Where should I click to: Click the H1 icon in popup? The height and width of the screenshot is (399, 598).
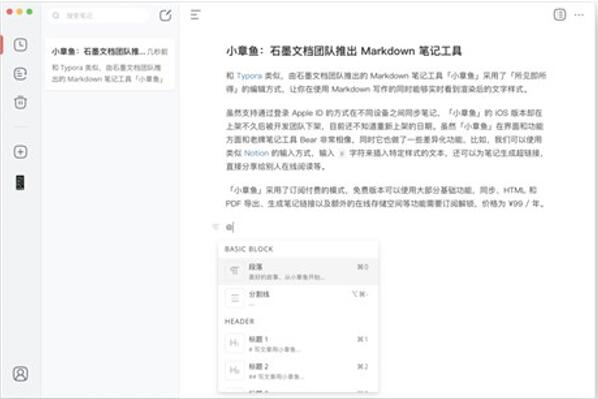(235, 343)
